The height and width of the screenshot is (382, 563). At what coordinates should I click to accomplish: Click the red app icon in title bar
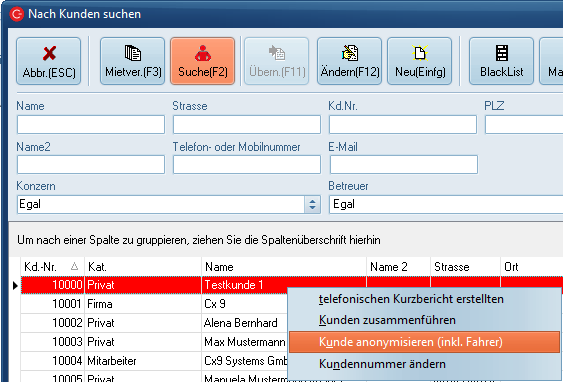(17, 14)
